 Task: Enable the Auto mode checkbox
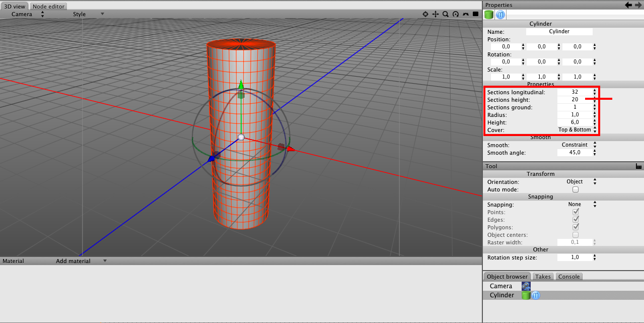(576, 189)
